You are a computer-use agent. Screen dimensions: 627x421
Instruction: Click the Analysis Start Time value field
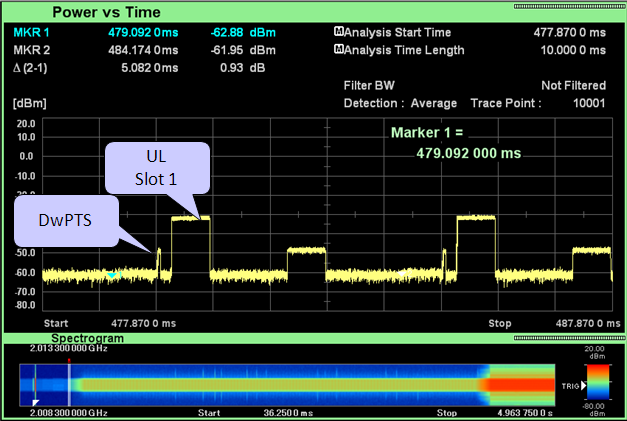pyautogui.click(x=570, y=32)
